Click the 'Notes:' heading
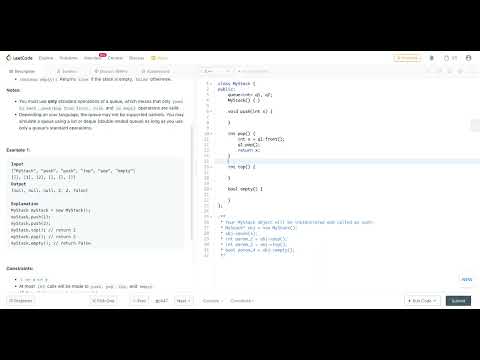480x360 pixels. point(13,90)
